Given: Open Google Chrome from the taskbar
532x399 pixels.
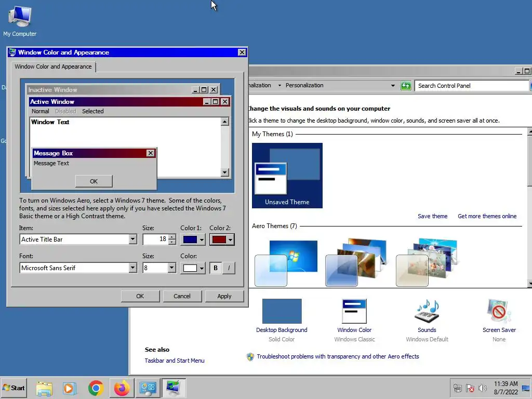Looking at the screenshot, I should coord(96,388).
